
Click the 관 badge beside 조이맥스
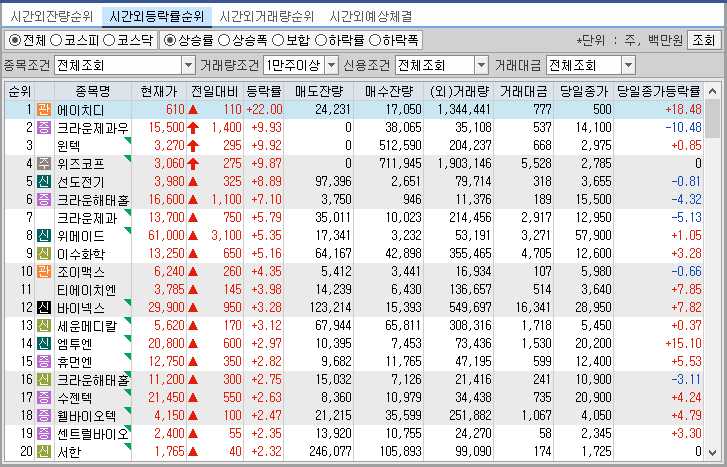pyautogui.click(x=44, y=272)
